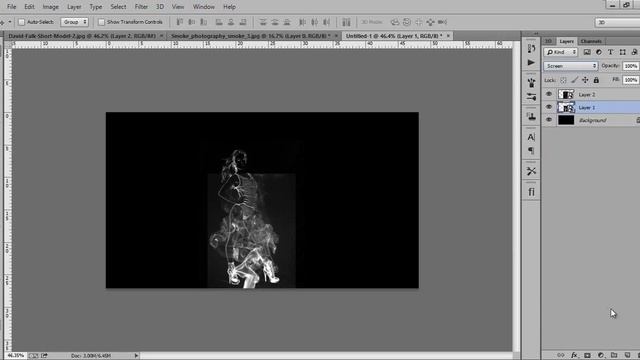The width and height of the screenshot is (640, 360).
Task: Toggle lock position icon
Action: pos(585,80)
